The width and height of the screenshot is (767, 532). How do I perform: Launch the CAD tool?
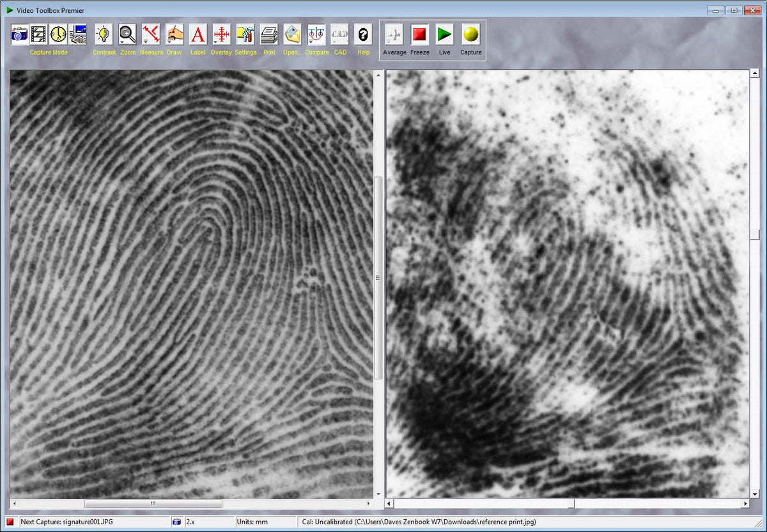pyautogui.click(x=340, y=34)
